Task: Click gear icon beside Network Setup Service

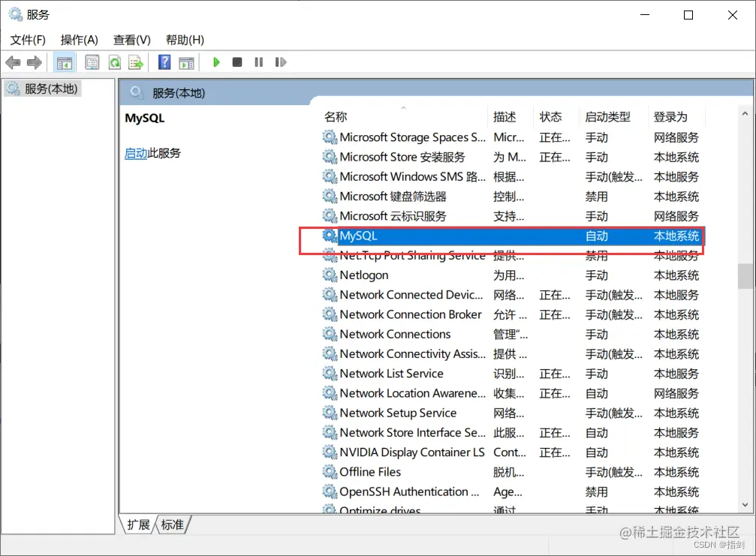Action: click(330, 413)
